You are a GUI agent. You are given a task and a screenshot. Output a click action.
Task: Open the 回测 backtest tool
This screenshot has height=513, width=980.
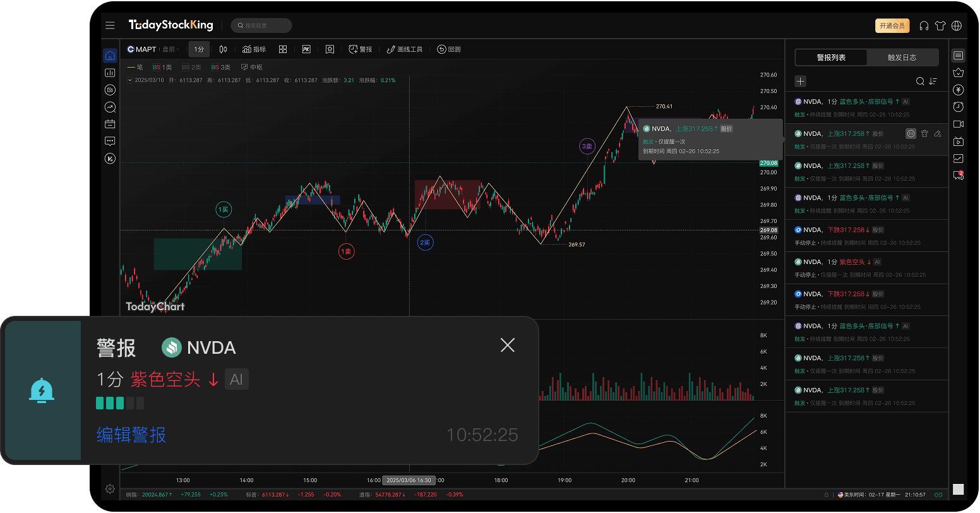449,49
